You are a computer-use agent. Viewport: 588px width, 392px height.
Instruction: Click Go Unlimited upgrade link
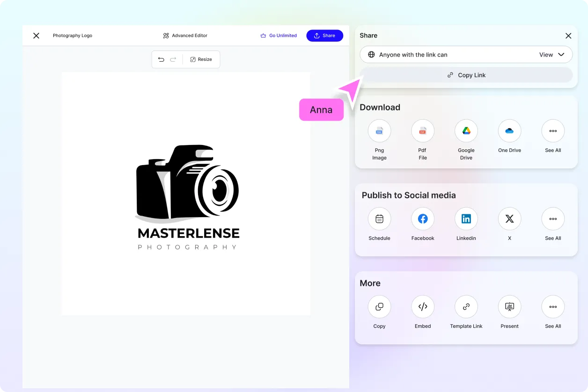point(279,36)
